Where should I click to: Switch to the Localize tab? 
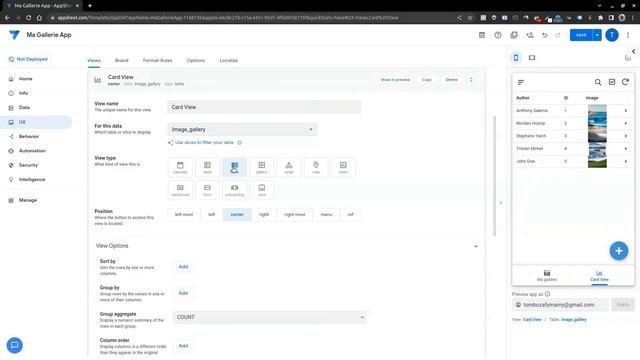[229, 60]
